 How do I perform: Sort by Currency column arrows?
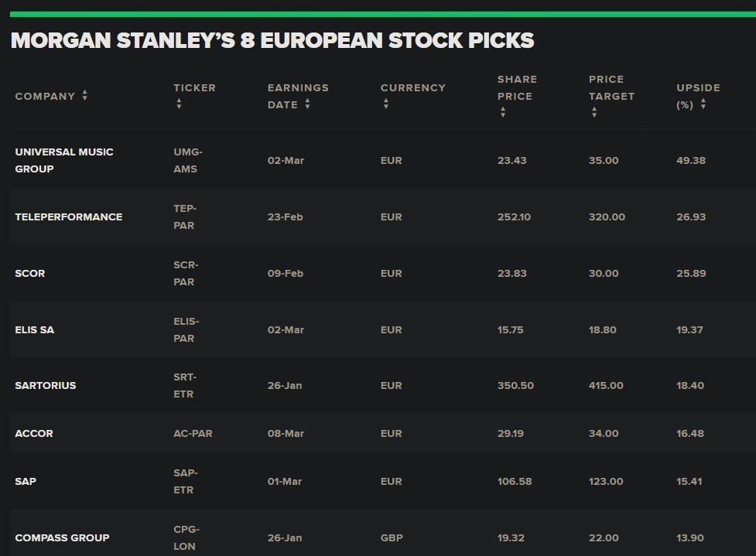coord(385,104)
